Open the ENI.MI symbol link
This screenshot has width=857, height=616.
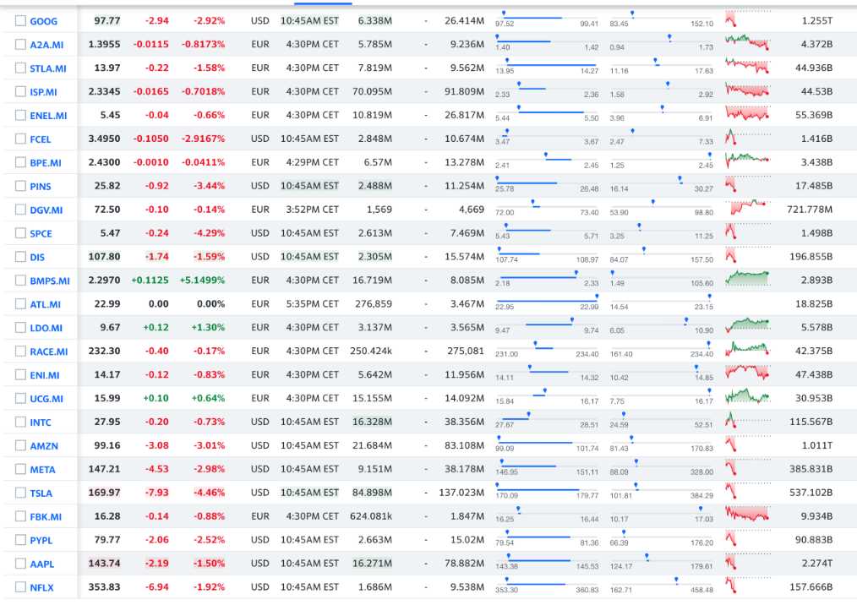(44, 375)
